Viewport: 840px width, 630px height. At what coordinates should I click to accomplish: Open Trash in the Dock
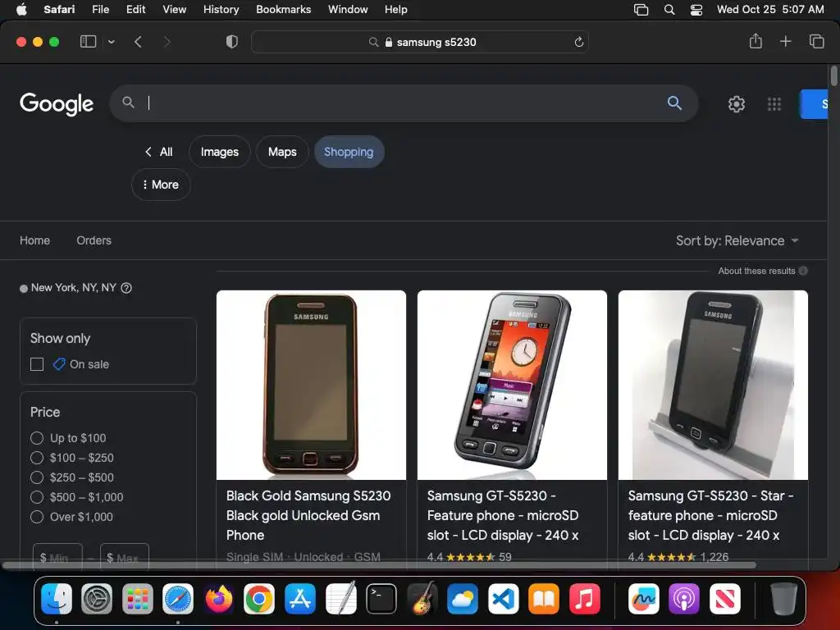[x=783, y=599]
